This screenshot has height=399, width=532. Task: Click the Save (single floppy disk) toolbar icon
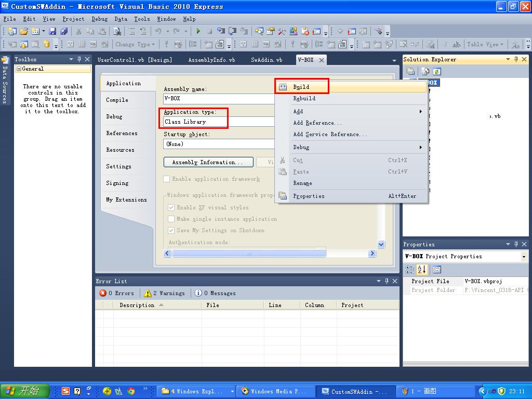click(52, 32)
